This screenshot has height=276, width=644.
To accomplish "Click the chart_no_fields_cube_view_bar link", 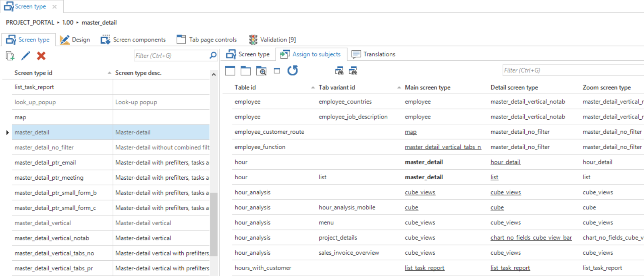I will coord(531,238).
